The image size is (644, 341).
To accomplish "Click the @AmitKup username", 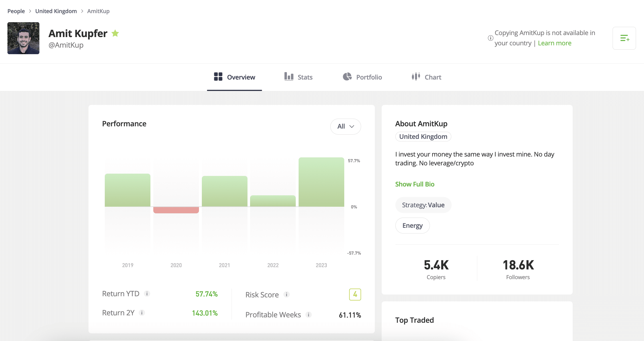I will pyautogui.click(x=66, y=45).
